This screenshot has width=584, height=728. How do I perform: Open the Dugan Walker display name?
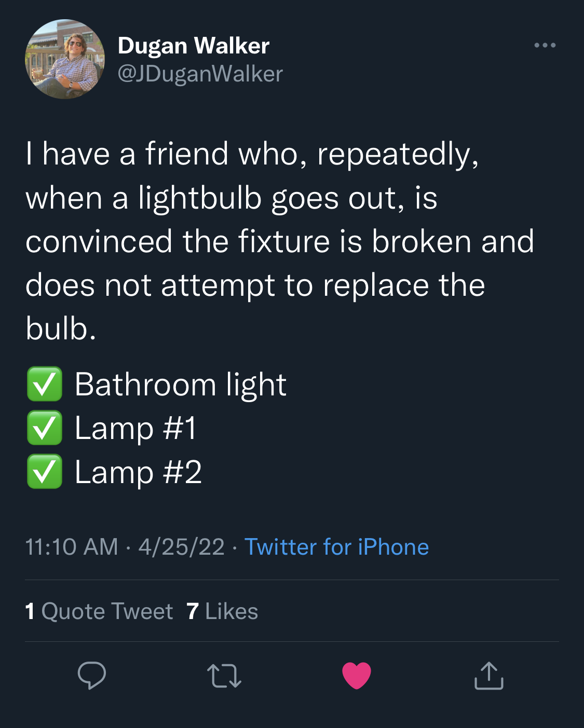click(194, 46)
